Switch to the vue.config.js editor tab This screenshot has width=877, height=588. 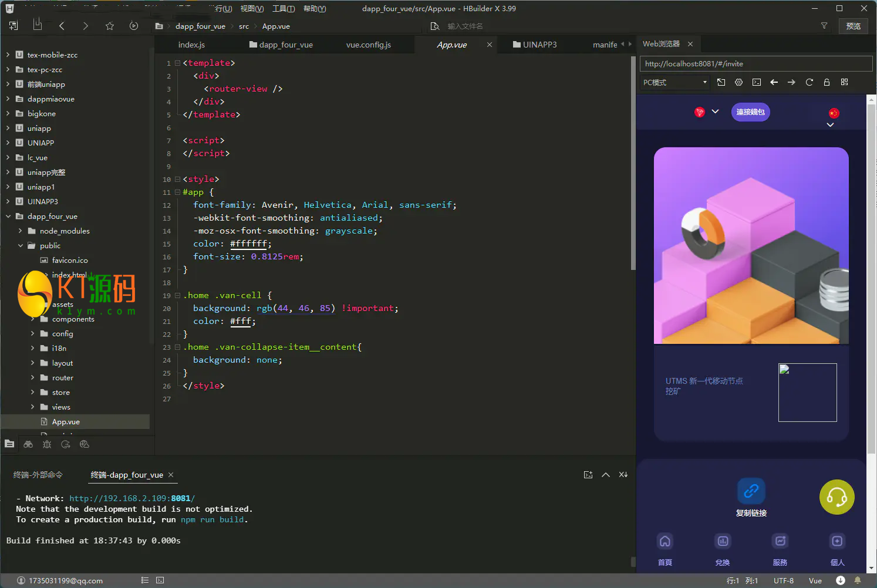pos(368,45)
